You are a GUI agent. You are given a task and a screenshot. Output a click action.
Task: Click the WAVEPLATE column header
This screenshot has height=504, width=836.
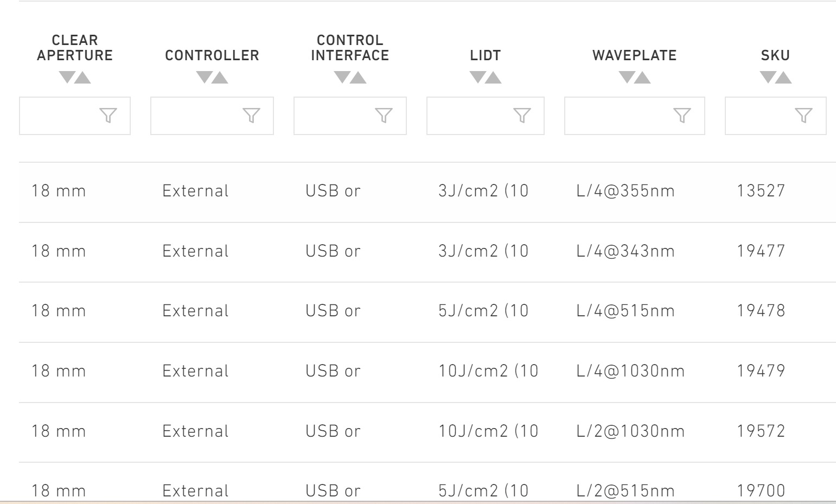pyautogui.click(x=635, y=55)
